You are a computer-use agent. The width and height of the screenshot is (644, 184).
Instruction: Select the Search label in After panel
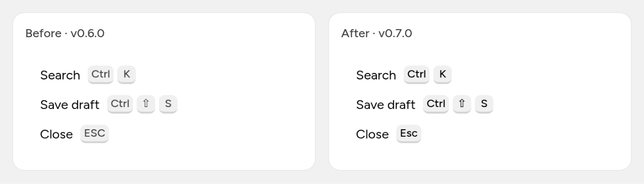point(376,75)
